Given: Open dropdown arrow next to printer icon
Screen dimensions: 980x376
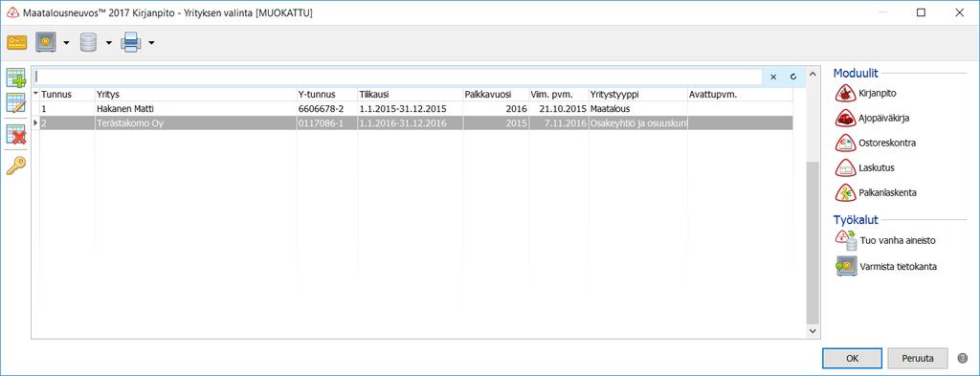Looking at the screenshot, I should pyautogui.click(x=150, y=43).
